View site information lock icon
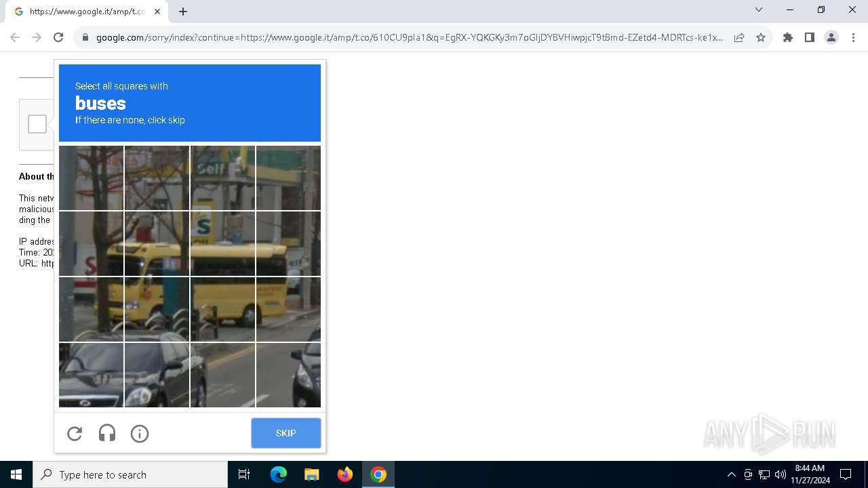Image resolution: width=868 pixels, height=488 pixels. 85,37
